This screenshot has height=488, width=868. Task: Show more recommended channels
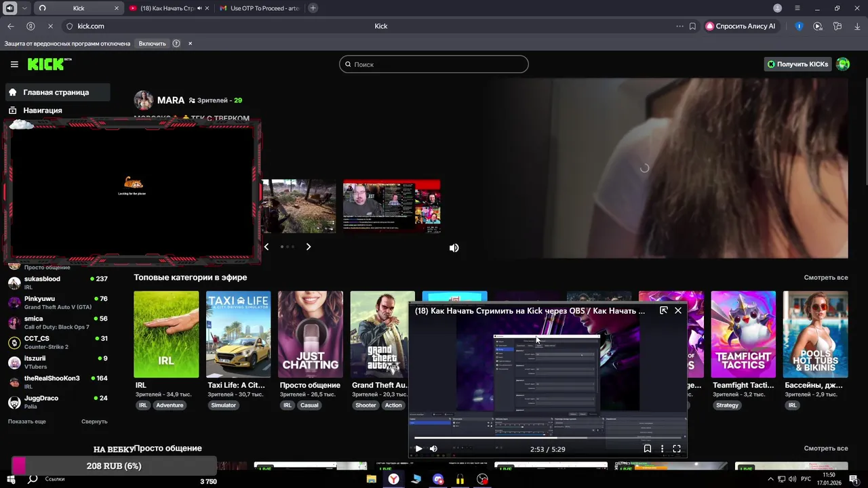point(27,422)
